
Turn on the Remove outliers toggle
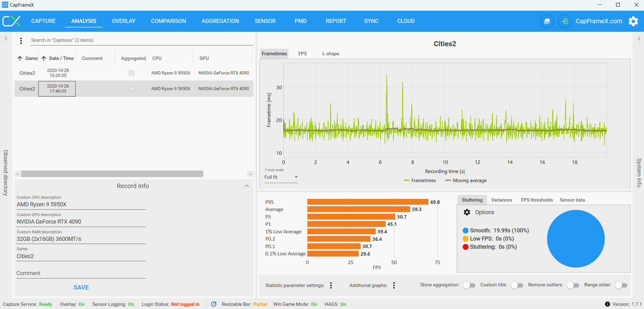[x=573, y=285]
